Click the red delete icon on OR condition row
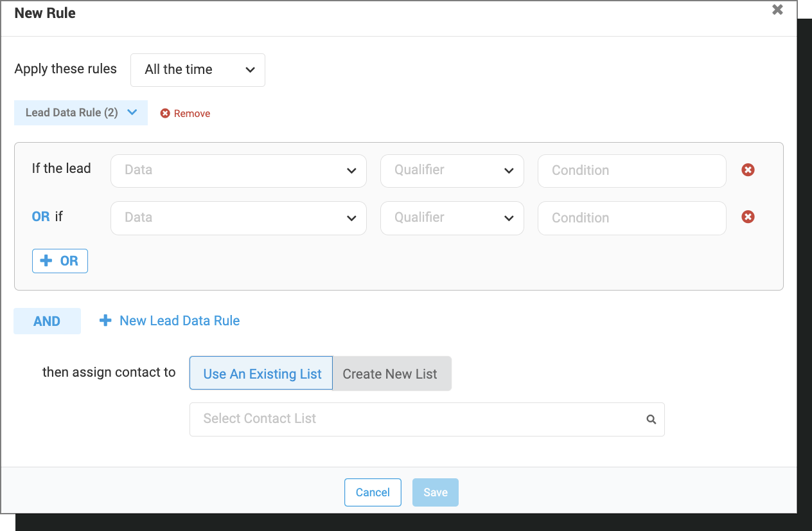 pos(748,217)
